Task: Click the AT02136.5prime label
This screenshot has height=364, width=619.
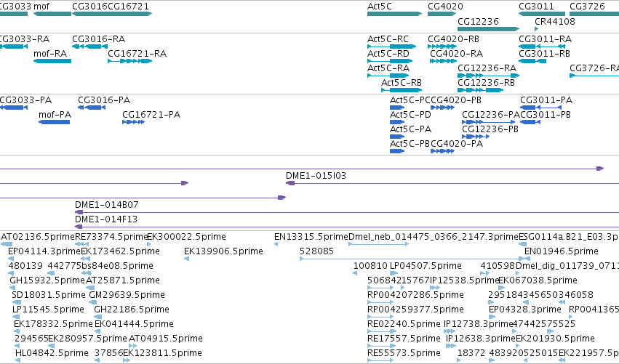Action: pos(38,237)
